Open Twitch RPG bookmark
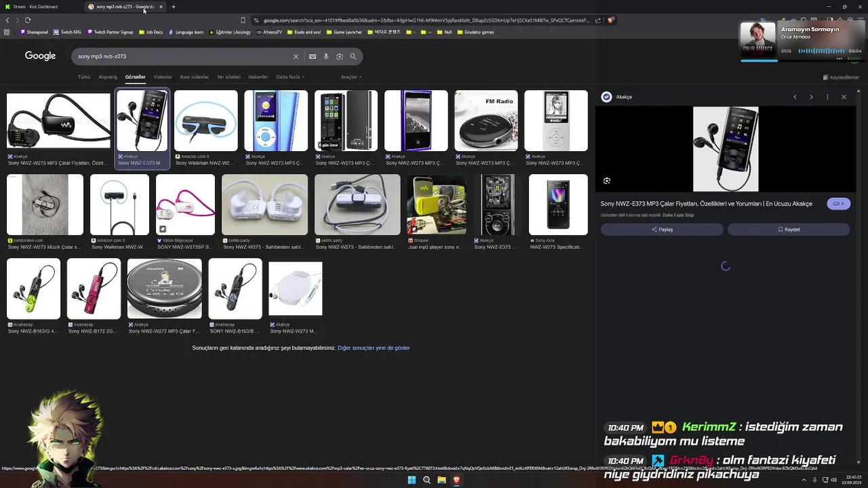Viewport: 868px width, 488px height. point(67,32)
